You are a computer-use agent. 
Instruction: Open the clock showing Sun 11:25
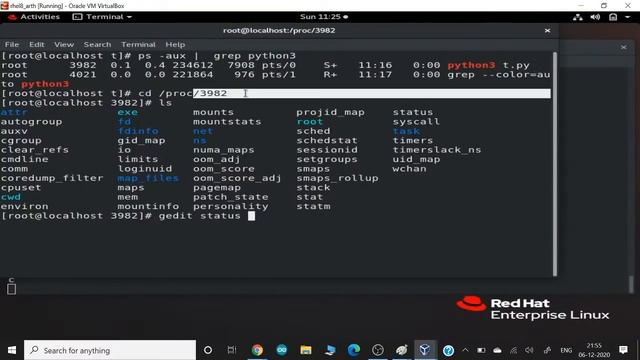click(324, 17)
